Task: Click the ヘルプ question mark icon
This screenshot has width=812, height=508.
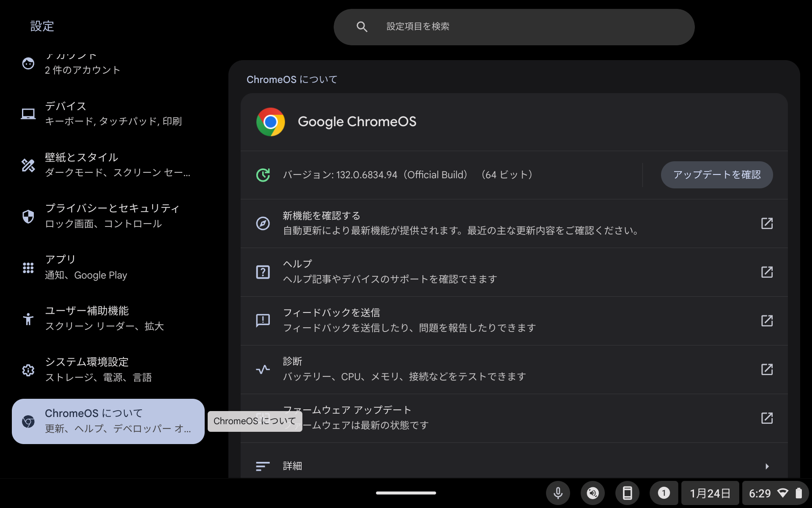Action: tap(263, 272)
